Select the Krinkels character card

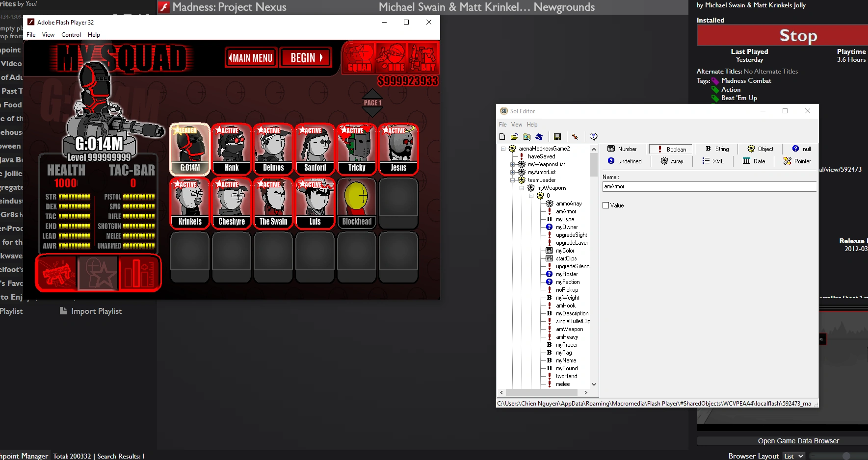190,203
